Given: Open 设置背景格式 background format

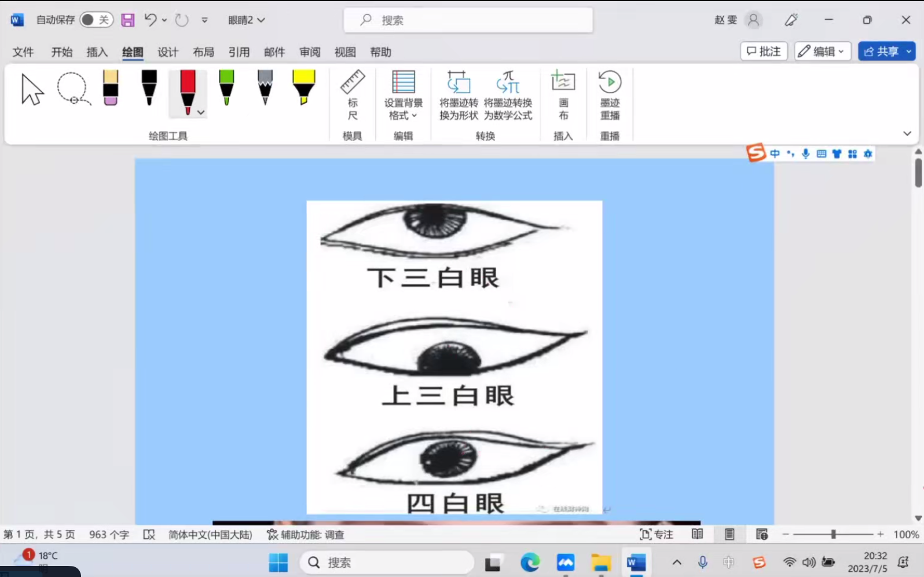Looking at the screenshot, I should pos(404,96).
